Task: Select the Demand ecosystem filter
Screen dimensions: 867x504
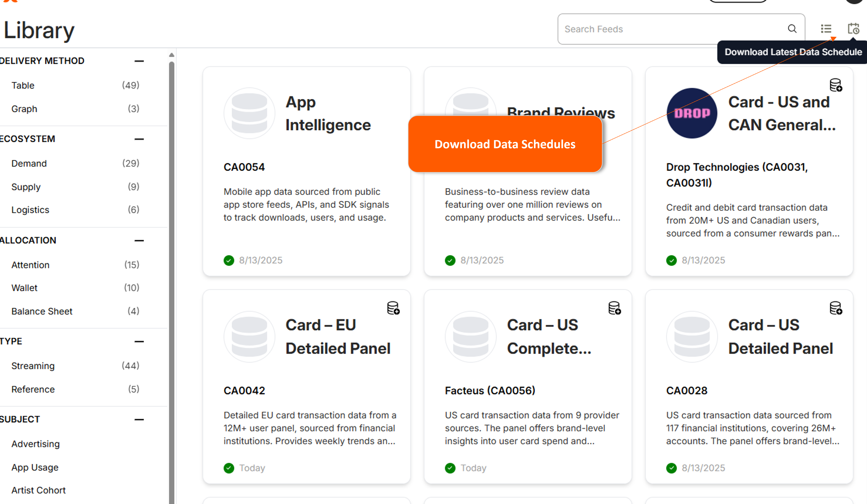Action: tap(29, 163)
